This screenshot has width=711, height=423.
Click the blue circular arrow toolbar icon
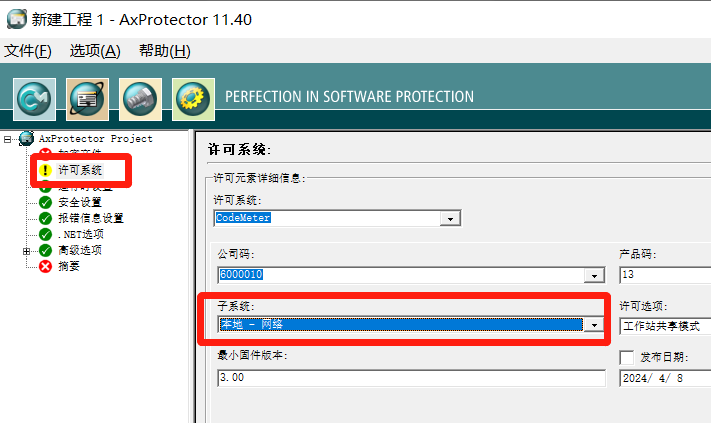tap(35, 98)
